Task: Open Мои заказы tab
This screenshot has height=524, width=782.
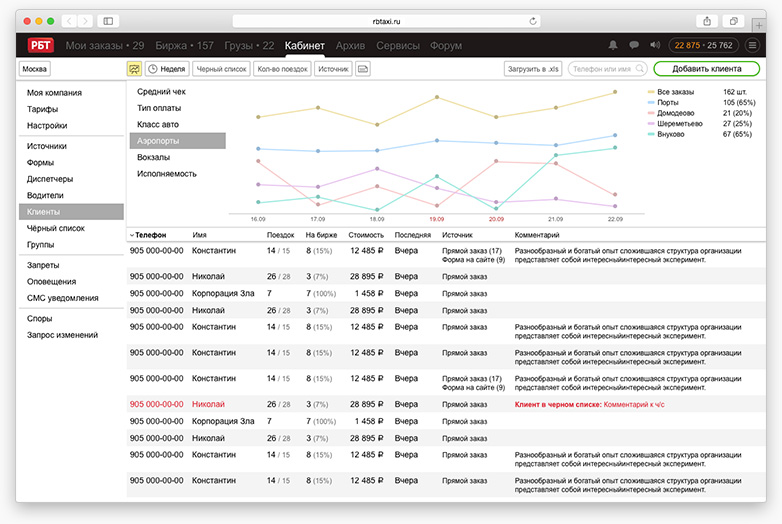Action: [x=105, y=45]
